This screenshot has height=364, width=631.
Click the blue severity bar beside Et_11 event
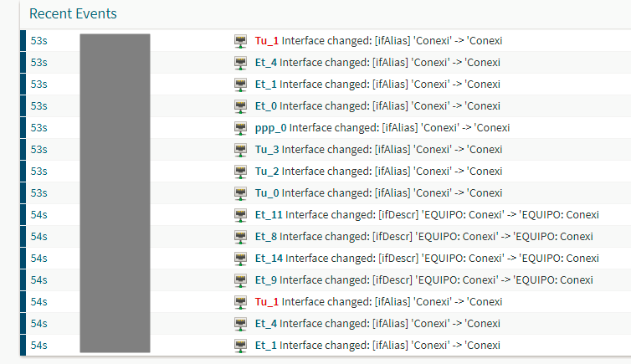(23, 215)
